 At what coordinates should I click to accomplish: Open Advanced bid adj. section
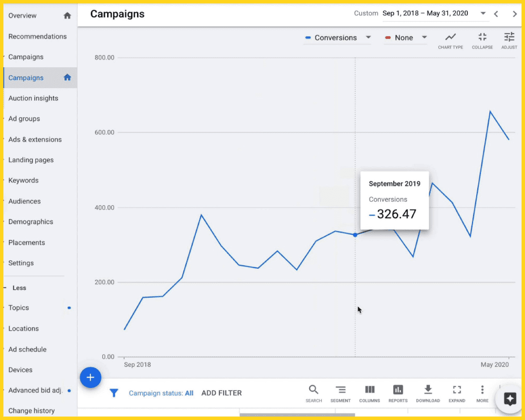(x=35, y=390)
